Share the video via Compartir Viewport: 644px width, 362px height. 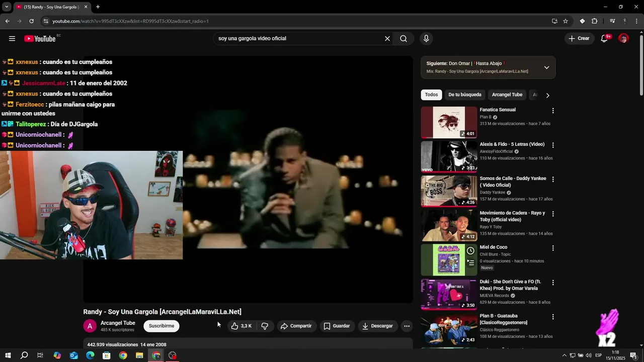[x=296, y=326]
